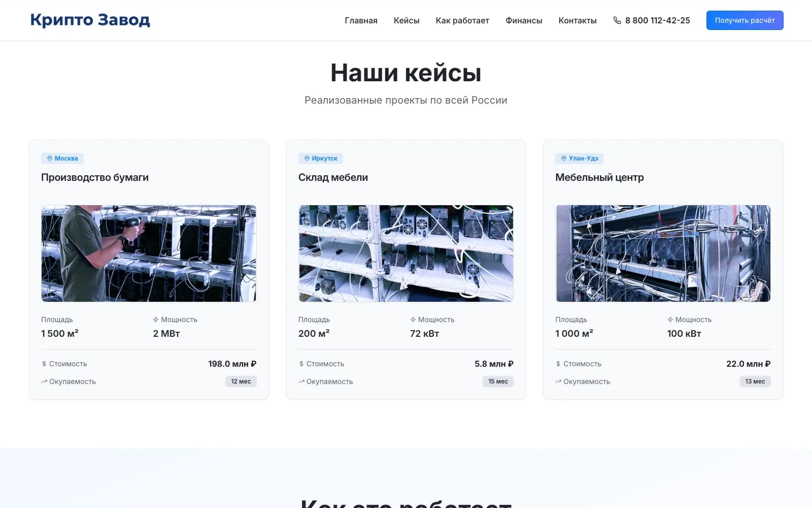Click the lightning icon in the Иркутск card
Screen dimensions: 812x508
[x=413, y=320]
